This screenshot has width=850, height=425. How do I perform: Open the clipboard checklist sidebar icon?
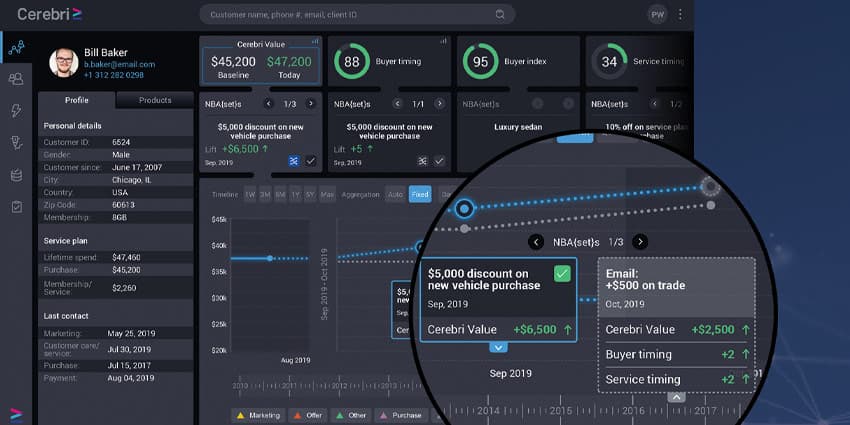17,207
